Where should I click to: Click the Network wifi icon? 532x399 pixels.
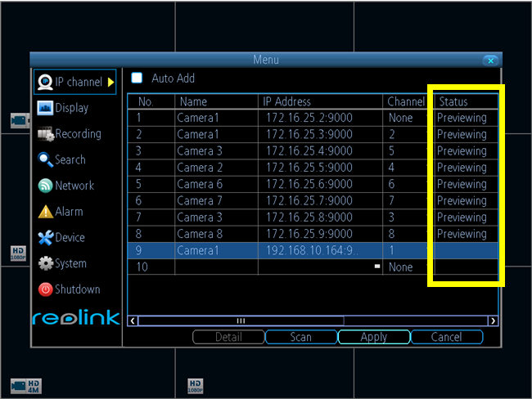45,186
